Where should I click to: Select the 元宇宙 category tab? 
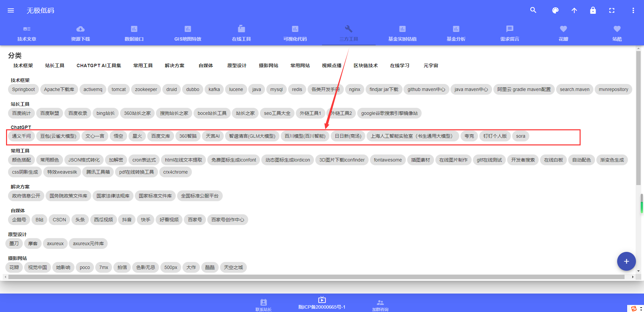click(431, 65)
